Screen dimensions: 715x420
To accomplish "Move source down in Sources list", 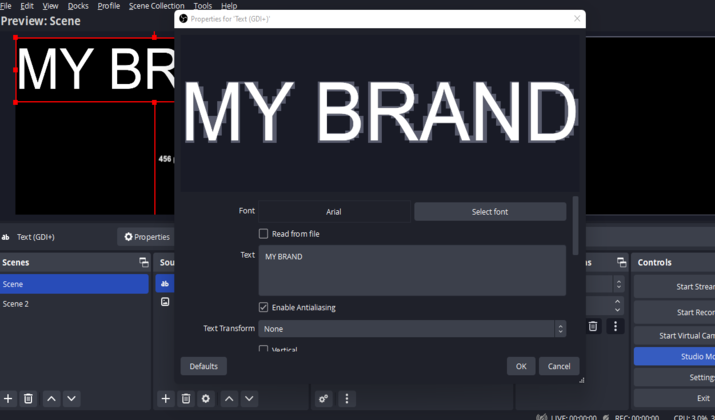I will point(249,399).
